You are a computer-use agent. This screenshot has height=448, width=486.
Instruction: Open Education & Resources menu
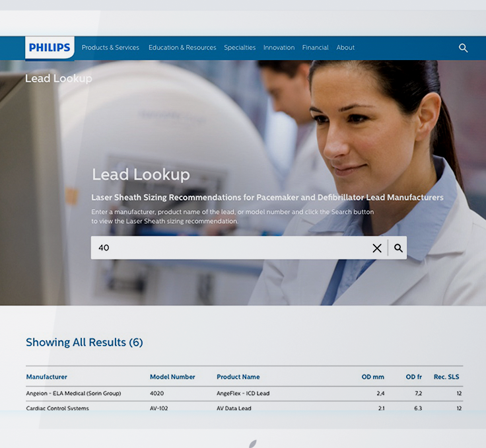pos(182,48)
